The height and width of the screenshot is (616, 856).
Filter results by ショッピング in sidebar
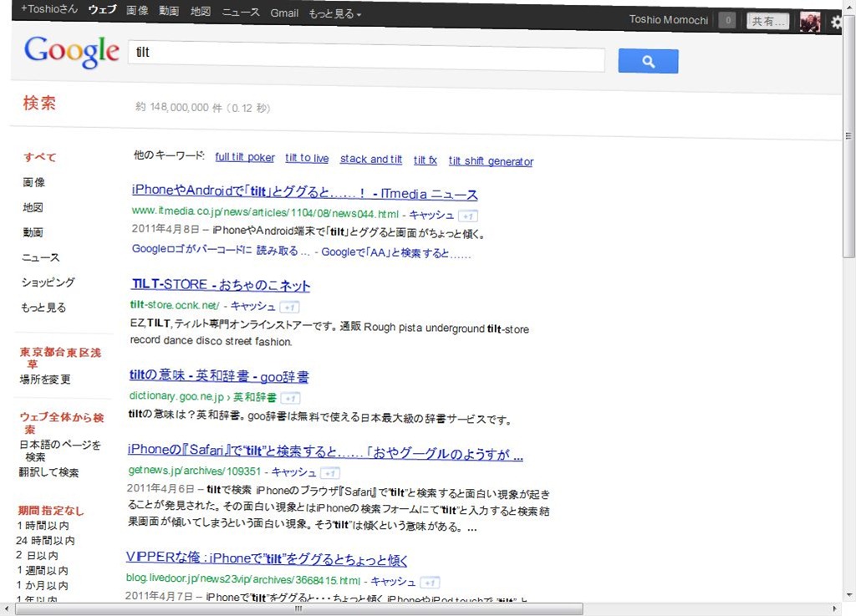coord(48,282)
